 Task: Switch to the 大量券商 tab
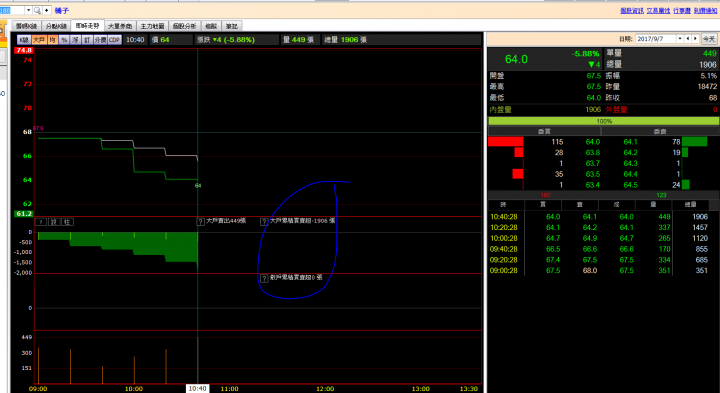(x=119, y=26)
